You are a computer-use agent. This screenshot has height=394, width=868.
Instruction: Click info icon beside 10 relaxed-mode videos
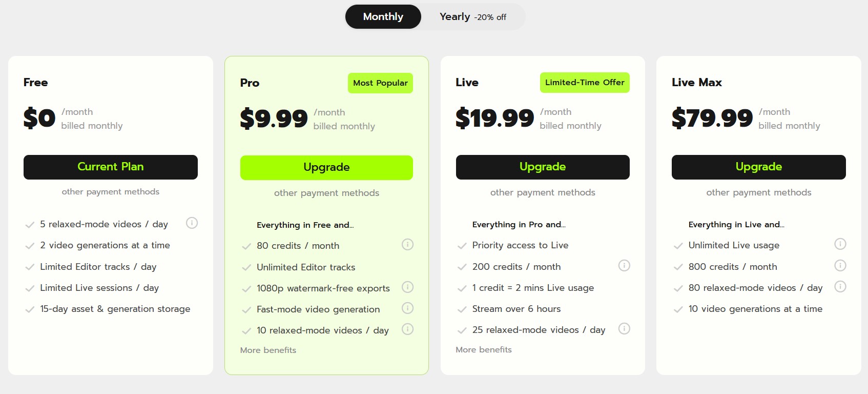pyautogui.click(x=407, y=329)
